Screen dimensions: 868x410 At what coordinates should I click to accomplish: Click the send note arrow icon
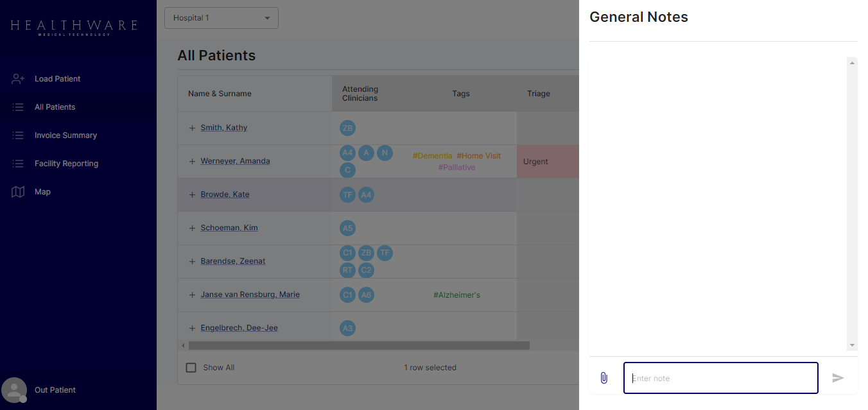coord(838,378)
